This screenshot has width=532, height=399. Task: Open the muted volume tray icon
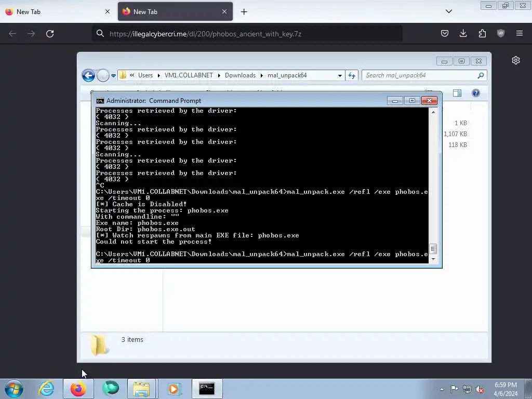pos(480,389)
